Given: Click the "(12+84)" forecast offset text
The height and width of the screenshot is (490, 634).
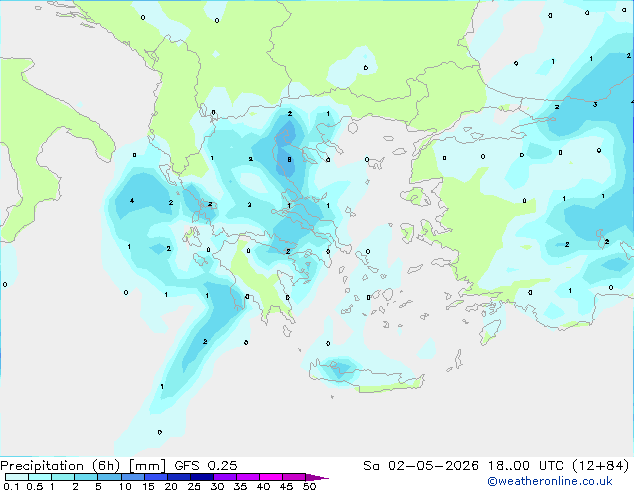Looking at the screenshot, I should pos(601,466).
